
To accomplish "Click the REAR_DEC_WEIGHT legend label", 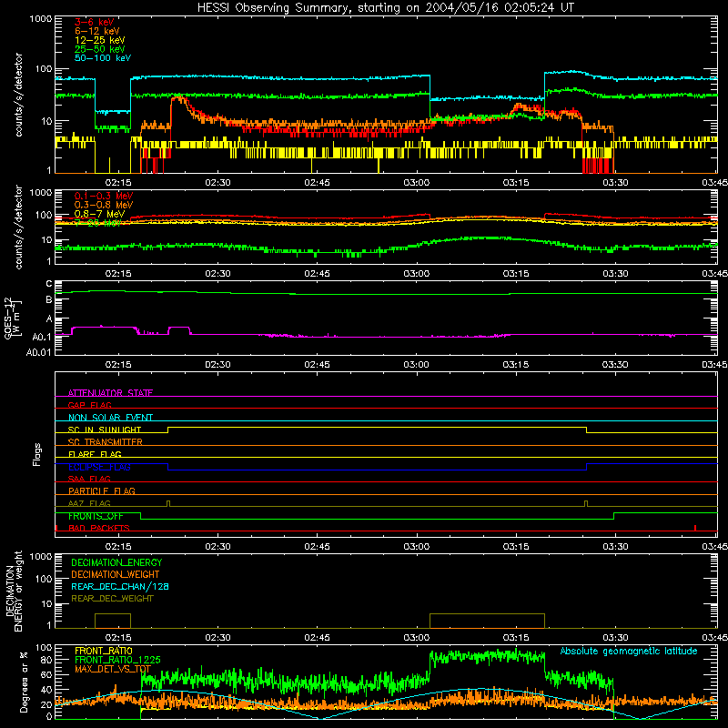I will pos(112,599).
